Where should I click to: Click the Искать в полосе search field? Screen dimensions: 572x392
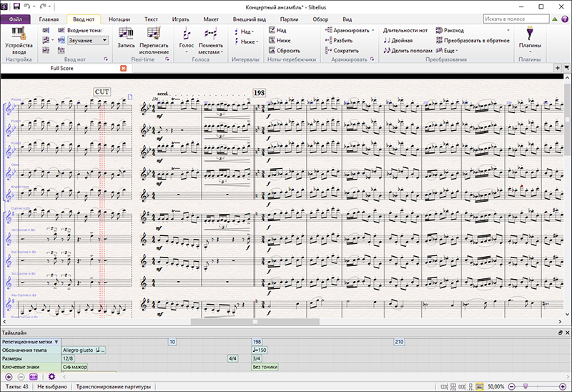tap(516, 19)
